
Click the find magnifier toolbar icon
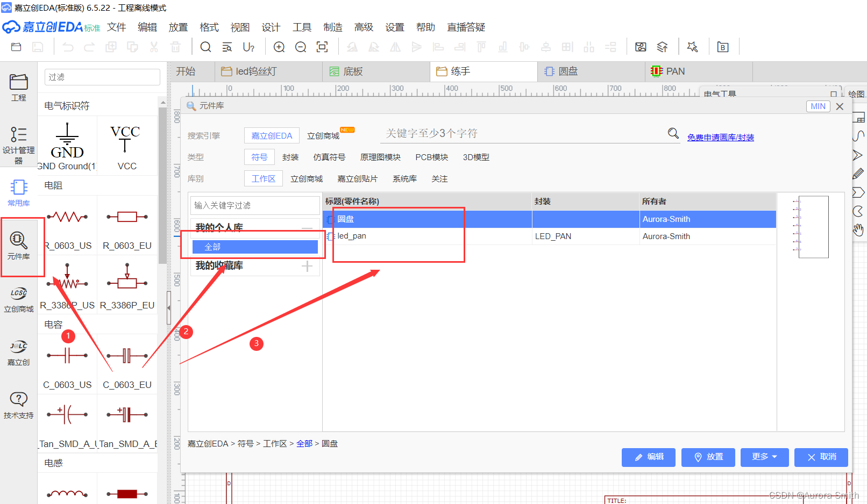pos(205,47)
